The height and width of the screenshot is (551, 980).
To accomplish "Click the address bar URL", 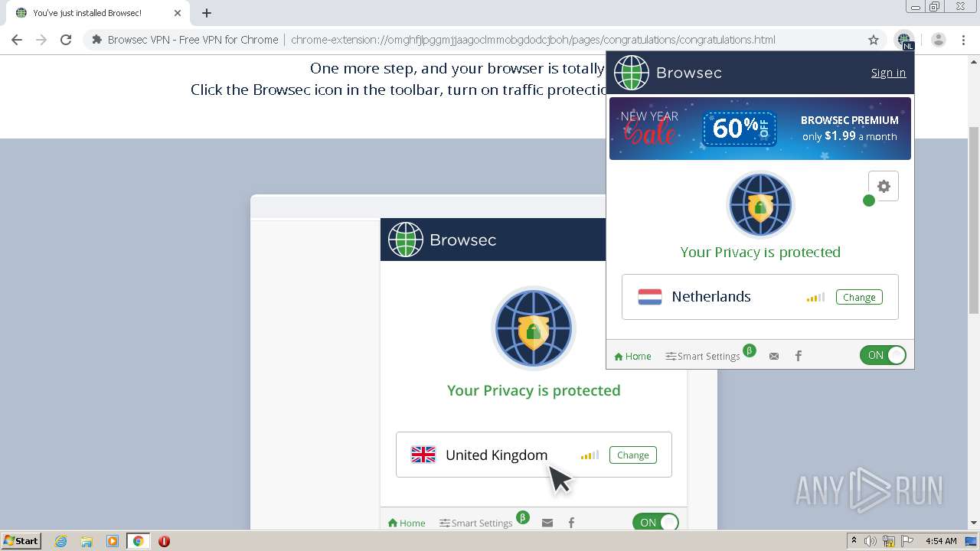I will [533, 40].
